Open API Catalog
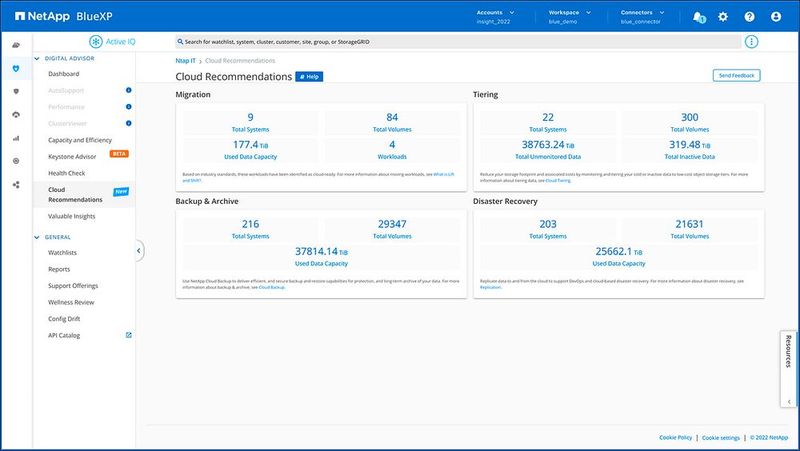 pos(64,335)
